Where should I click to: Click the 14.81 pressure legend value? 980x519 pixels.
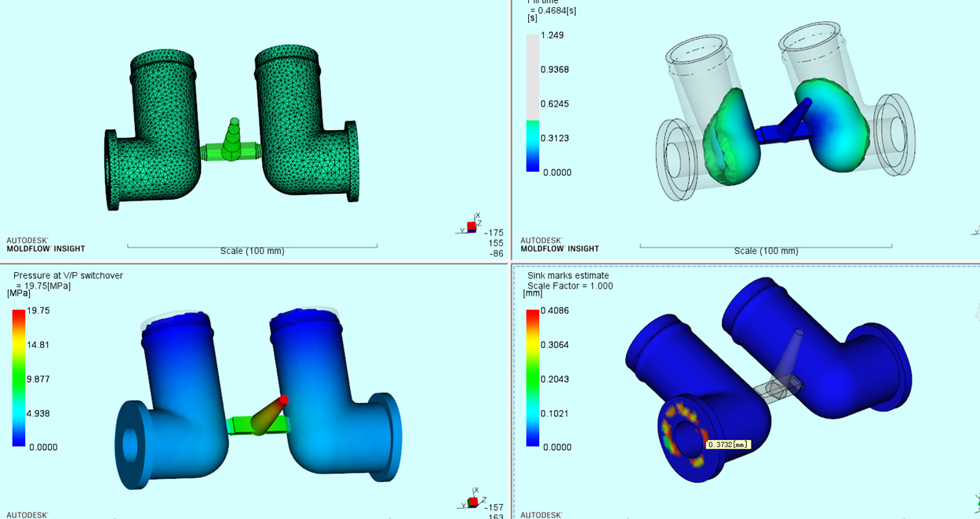[x=38, y=345]
